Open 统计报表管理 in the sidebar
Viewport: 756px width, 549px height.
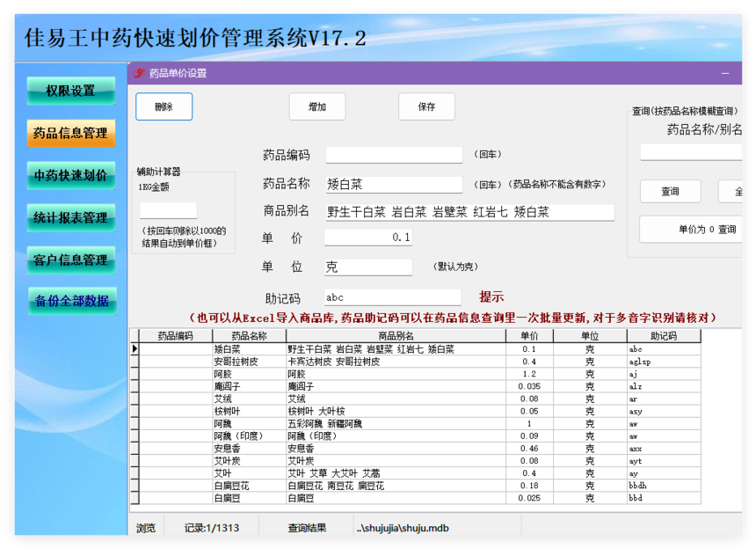(x=71, y=217)
